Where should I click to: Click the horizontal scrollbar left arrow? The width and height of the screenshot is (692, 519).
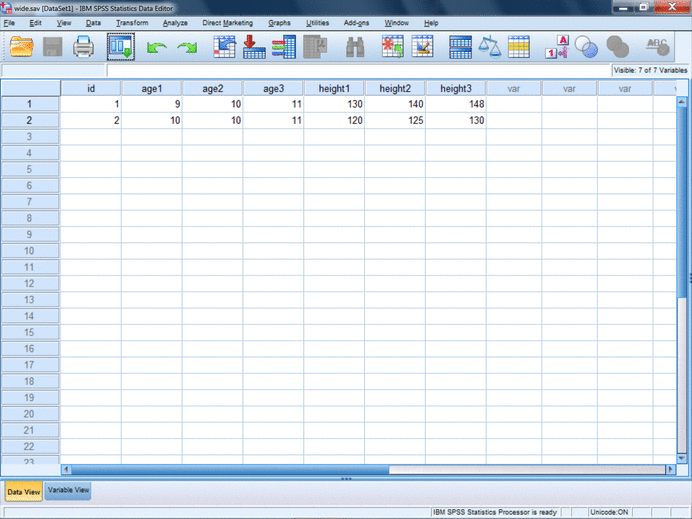[x=66, y=470]
